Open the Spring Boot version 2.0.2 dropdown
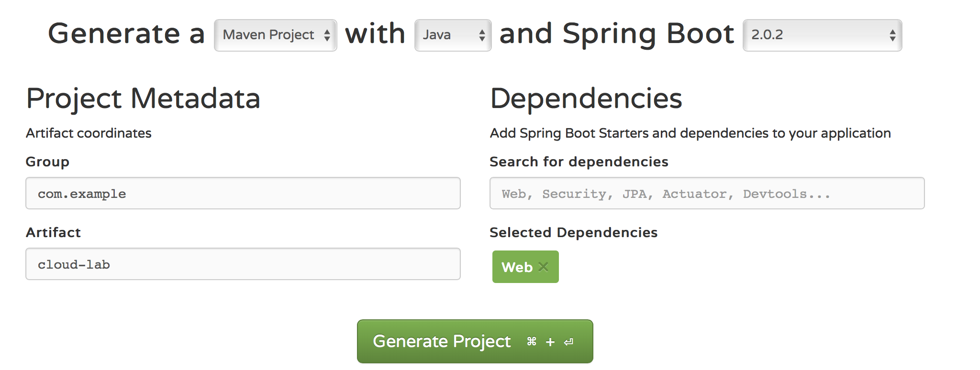Viewport: 980px width, 370px height. pyautogui.click(x=822, y=35)
